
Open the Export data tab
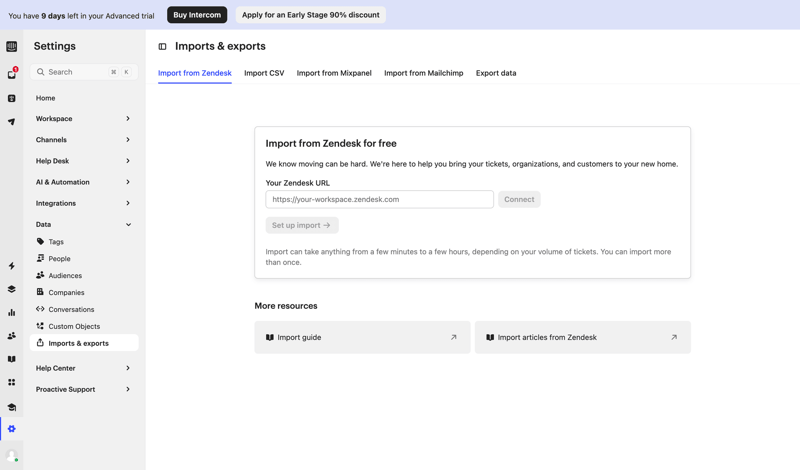[496, 73]
